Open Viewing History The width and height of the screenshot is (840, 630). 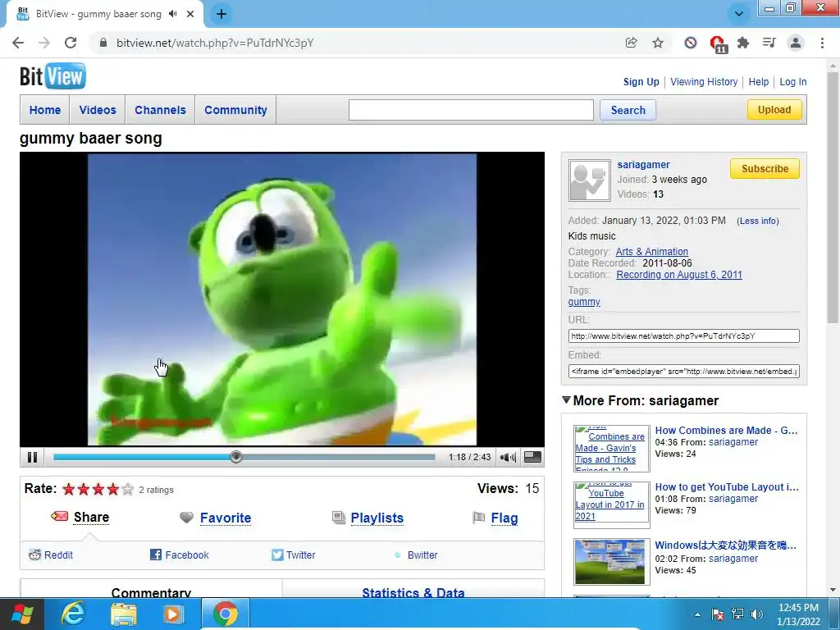coord(704,81)
